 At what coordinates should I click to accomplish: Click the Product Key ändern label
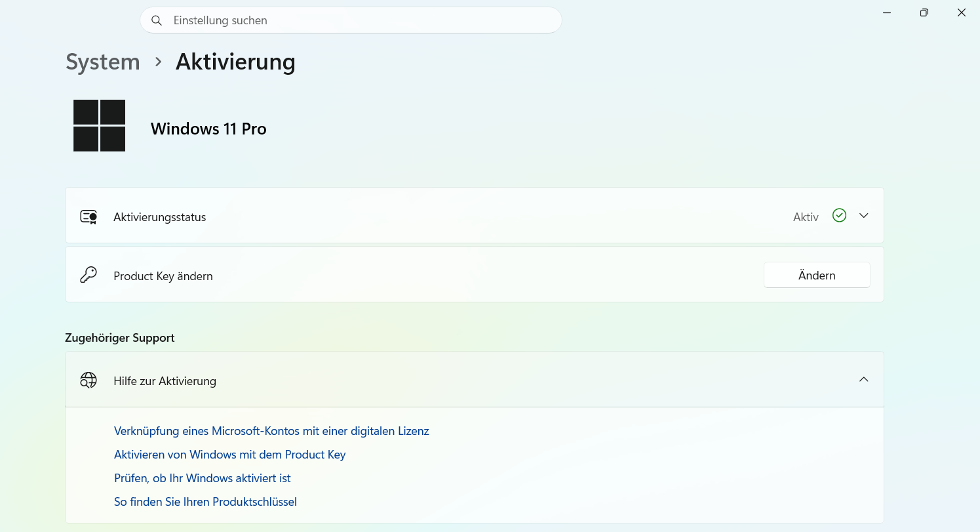tap(163, 276)
